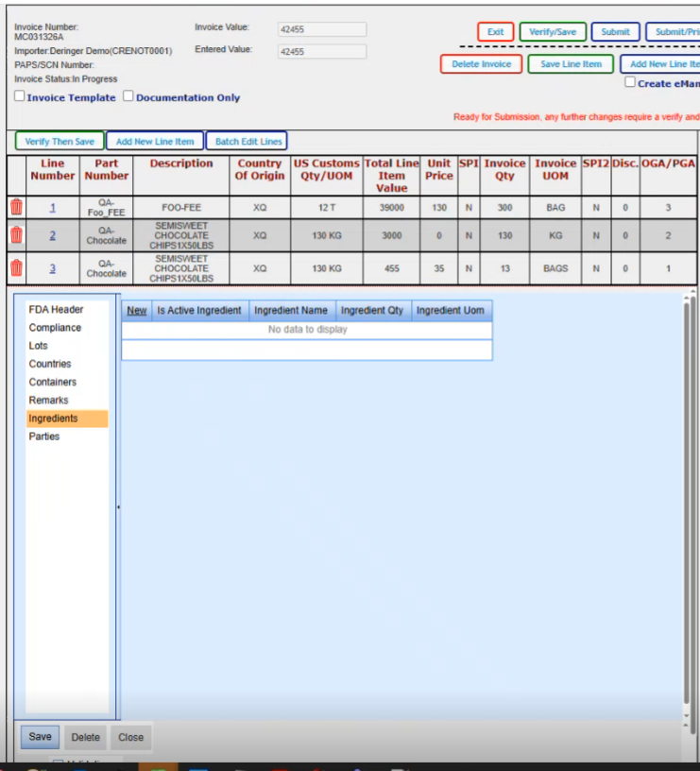Click the trash icon for line 3
700x771 pixels.
pos(16,267)
